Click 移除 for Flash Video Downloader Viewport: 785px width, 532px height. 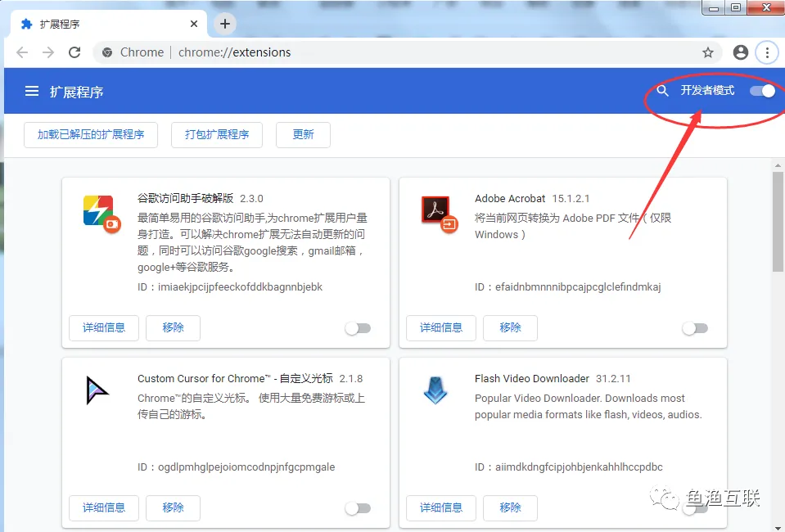(x=510, y=508)
